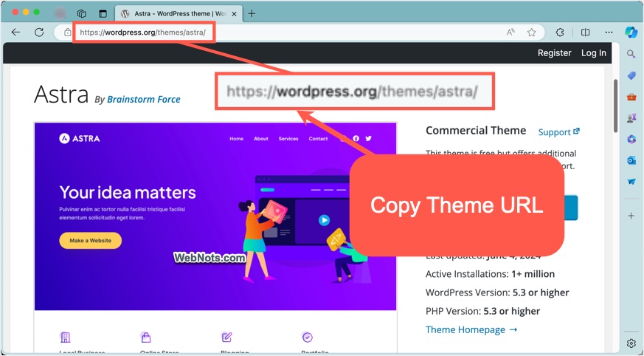Click About in the theme preview menu
The height and width of the screenshot is (356, 644).
pos(261,139)
